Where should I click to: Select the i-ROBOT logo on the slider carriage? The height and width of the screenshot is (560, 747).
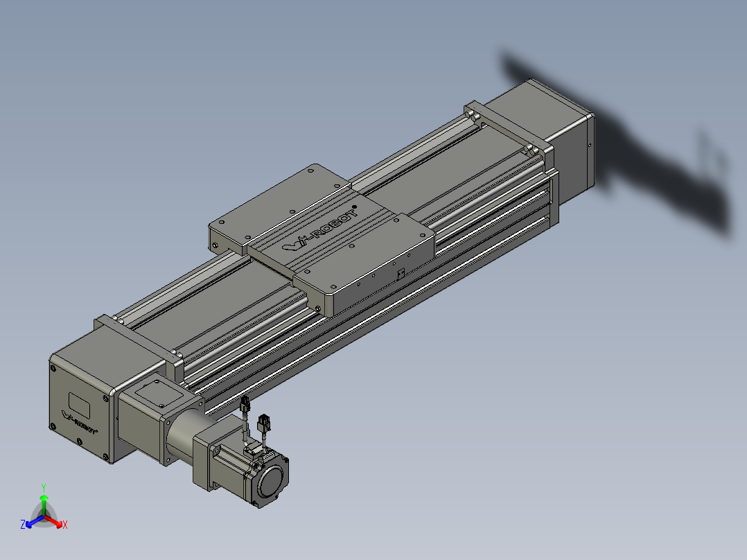click(x=320, y=229)
